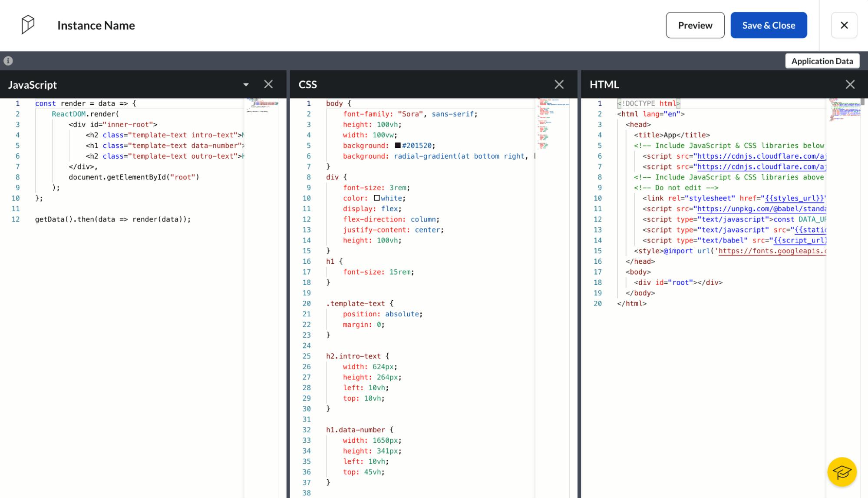Click the {{script_url}} link
Screen dimensions: 868x498
click(800, 241)
